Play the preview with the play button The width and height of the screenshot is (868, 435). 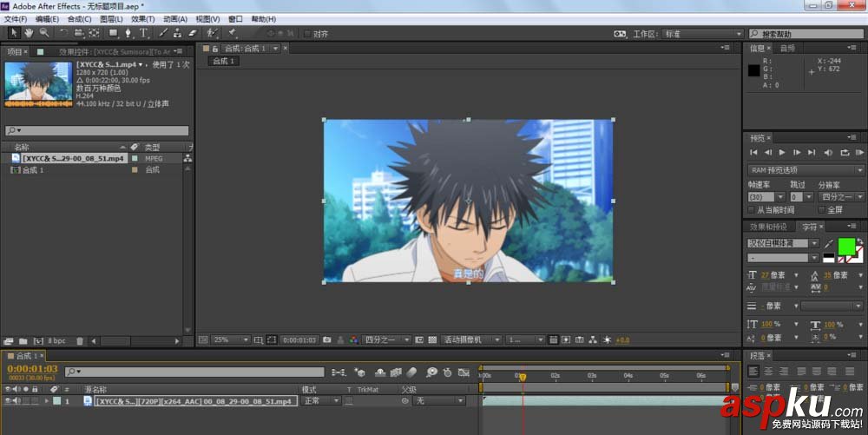[782, 152]
